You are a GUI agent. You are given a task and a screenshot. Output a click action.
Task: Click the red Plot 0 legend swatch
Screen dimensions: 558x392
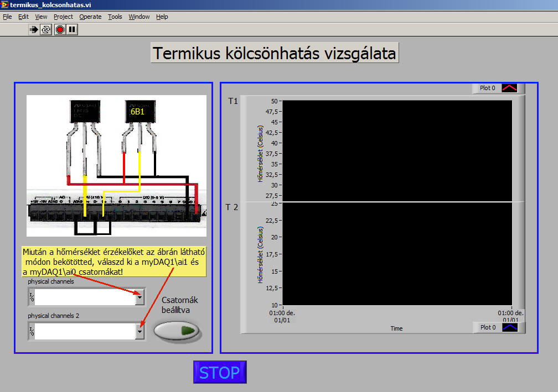[509, 88]
